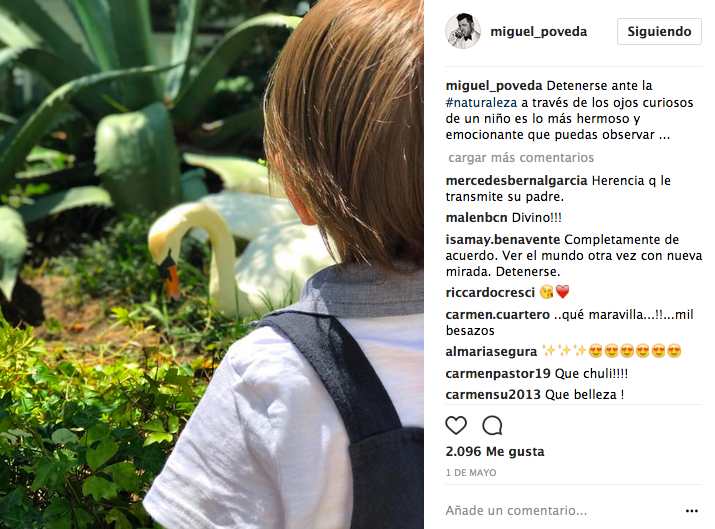Open the 1 DE MAYO post date link
715x529 pixels.
pos(471,472)
